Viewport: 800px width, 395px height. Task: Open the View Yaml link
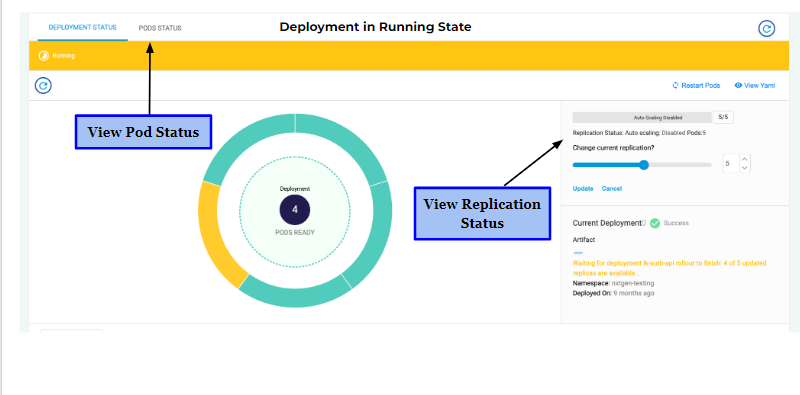click(759, 86)
